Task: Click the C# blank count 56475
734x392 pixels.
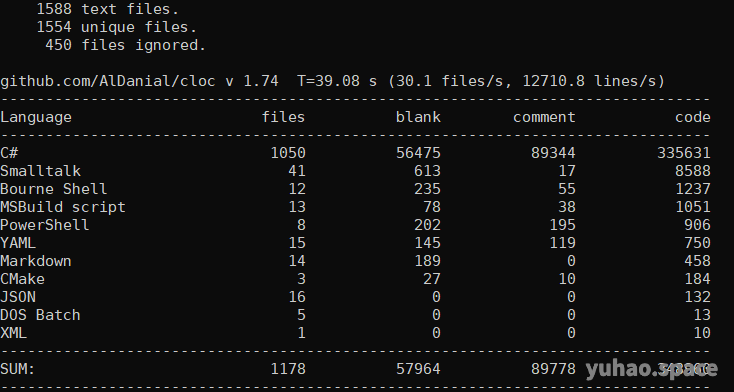Action: pyautogui.click(x=418, y=153)
